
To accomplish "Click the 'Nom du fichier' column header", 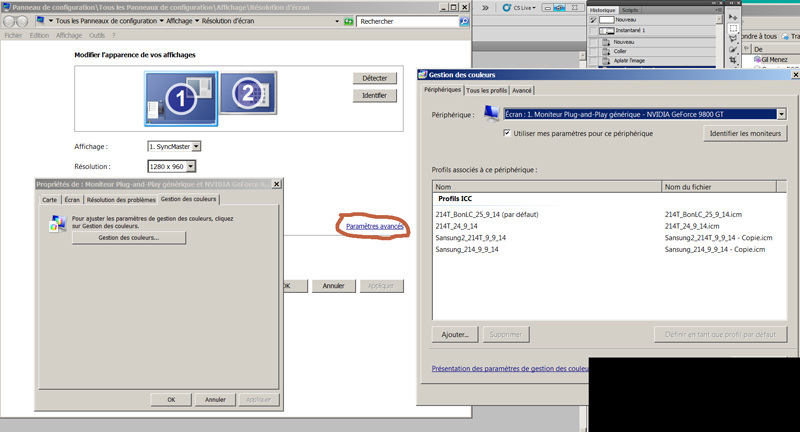I will 718,187.
